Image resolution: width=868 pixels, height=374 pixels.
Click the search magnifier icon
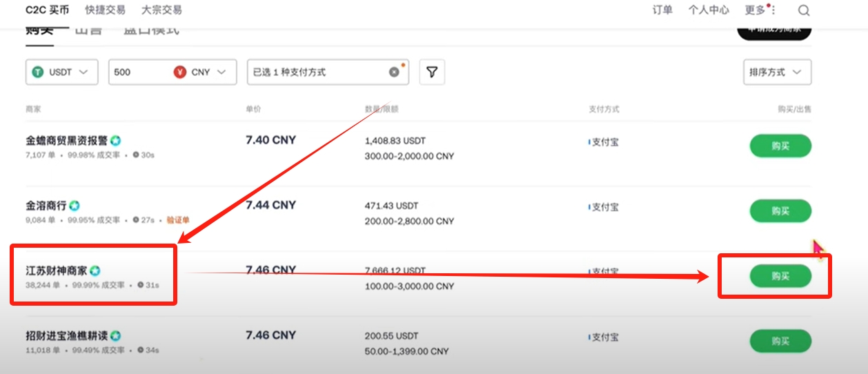pyautogui.click(x=803, y=10)
